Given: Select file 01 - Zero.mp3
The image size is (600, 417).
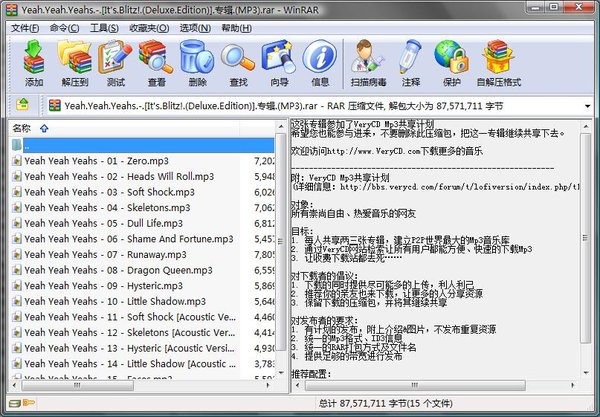Looking at the screenshot, I should (x=96, y=161).
